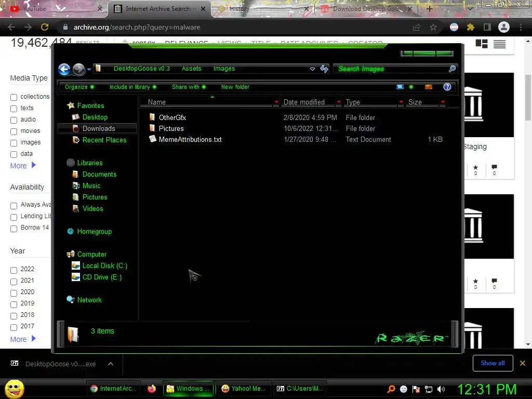Check the texts media type box

[14, 109]
